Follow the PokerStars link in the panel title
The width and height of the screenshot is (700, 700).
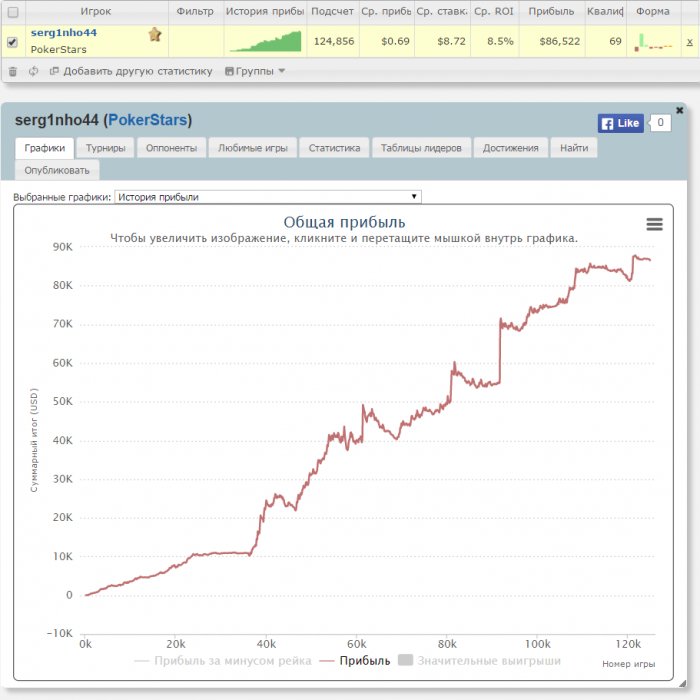[148, 120]
